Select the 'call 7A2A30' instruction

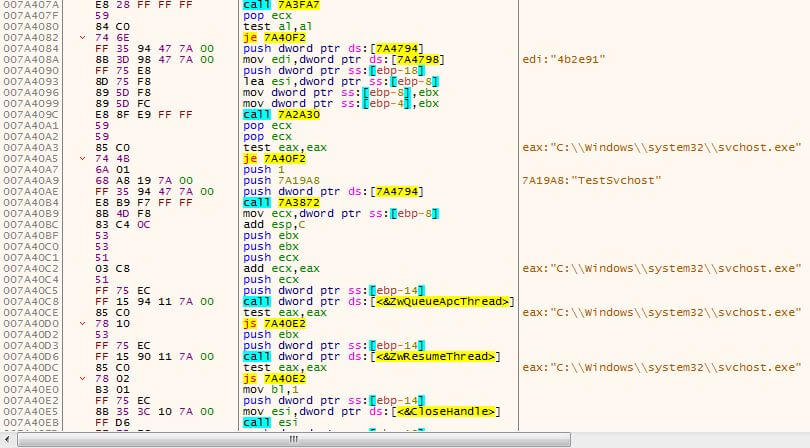282,115
